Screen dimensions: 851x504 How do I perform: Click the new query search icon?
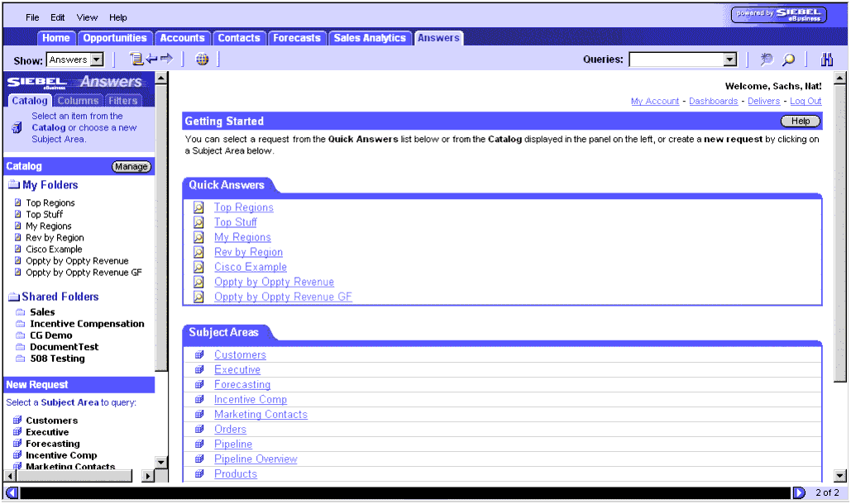click(767, 59)
